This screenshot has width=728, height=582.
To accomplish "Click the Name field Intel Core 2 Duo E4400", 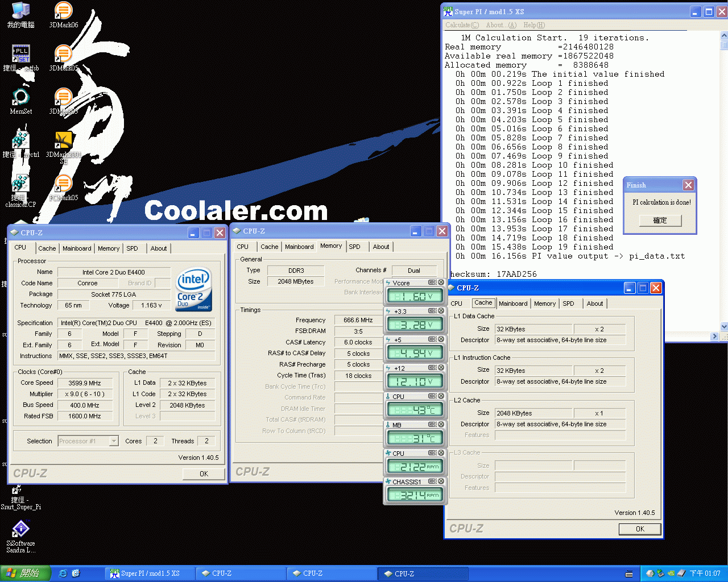I will (114, 272).
